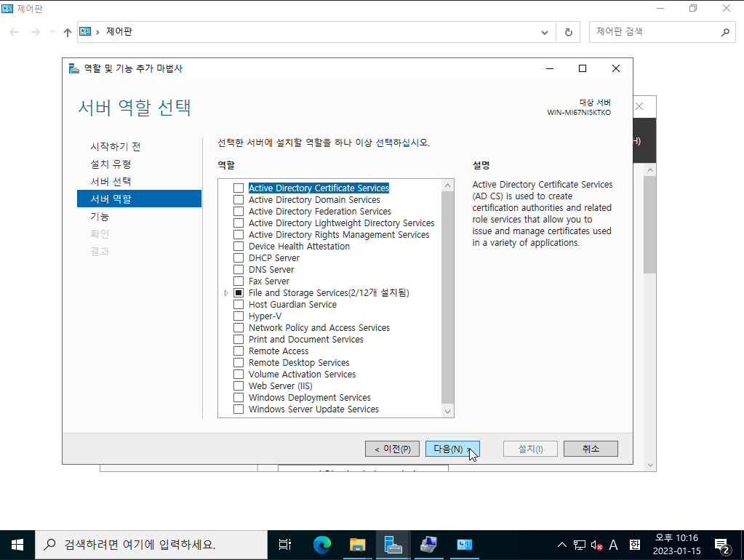Check Windows Deployment Services role
744x560 pixels.
tap(239, 397)
